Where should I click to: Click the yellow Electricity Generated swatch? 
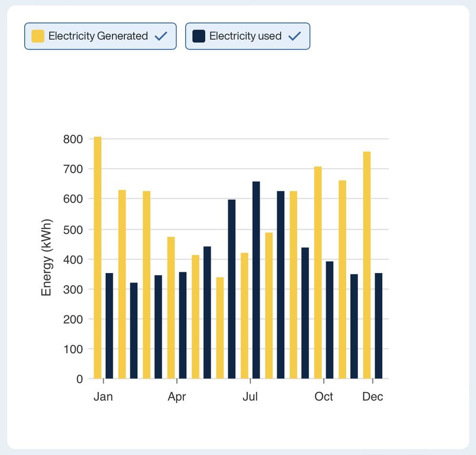coord(38,36)
